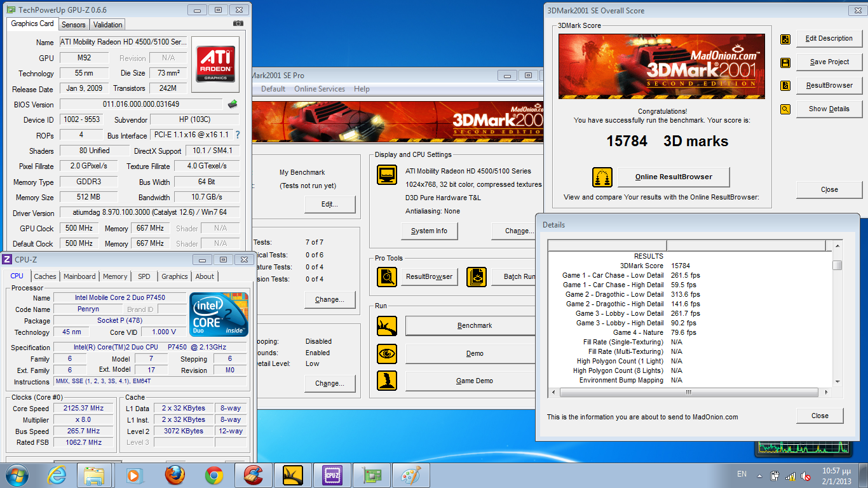Click the Edit Description icon
The image size is (868, 488).
785,39
